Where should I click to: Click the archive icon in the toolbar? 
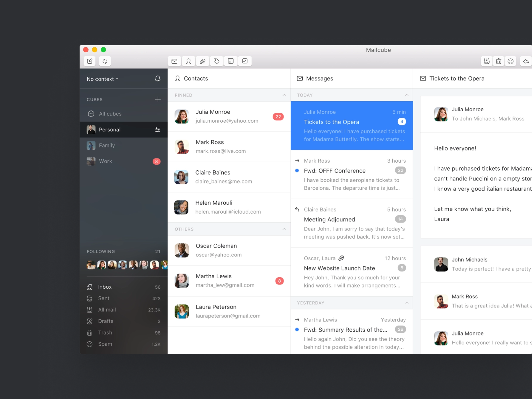click(487, 61)
